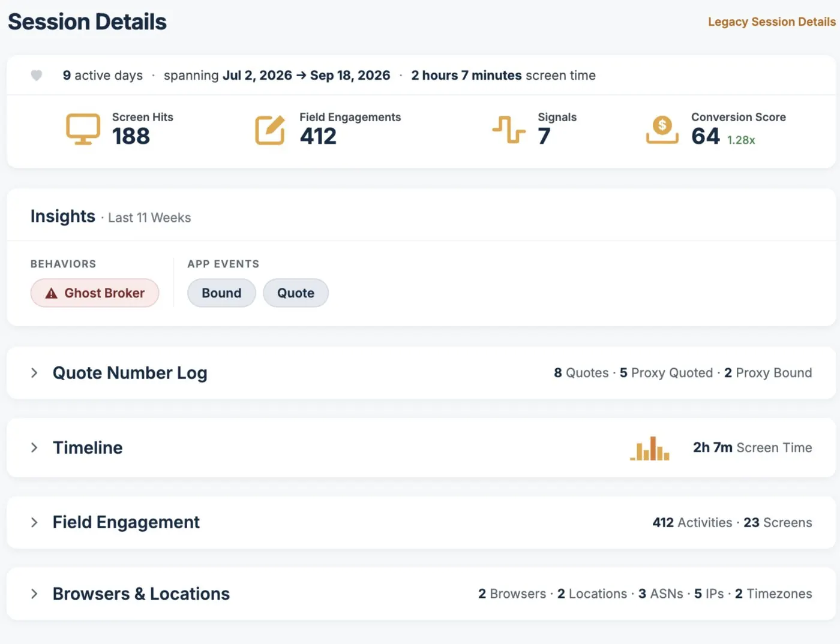Open Legacy Session Details link
Screen dimensions: 840x644
click(x=772, y=22)
